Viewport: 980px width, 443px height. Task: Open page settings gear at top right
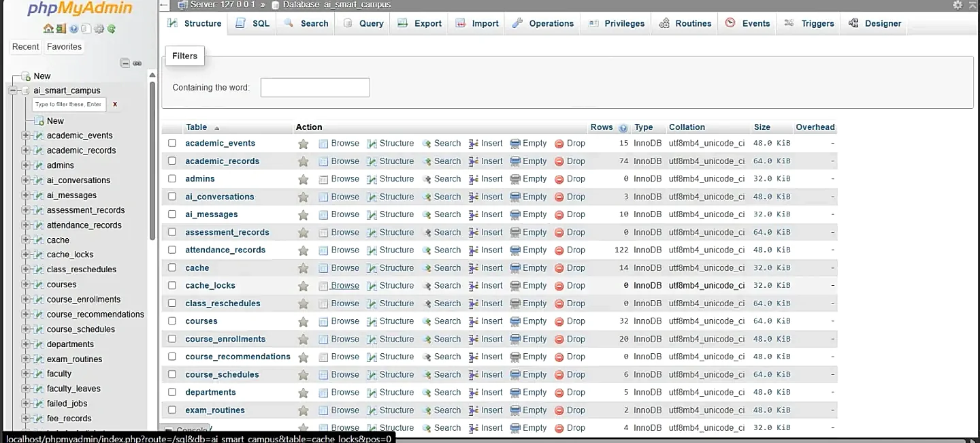point(958,5)
